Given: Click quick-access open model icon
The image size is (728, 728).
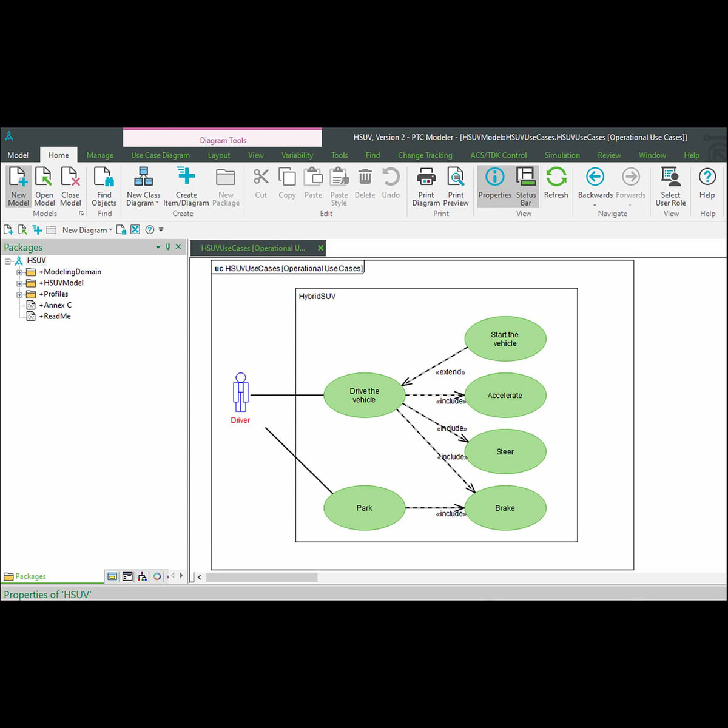Looking at the screenshot, I should click(22, 230).
